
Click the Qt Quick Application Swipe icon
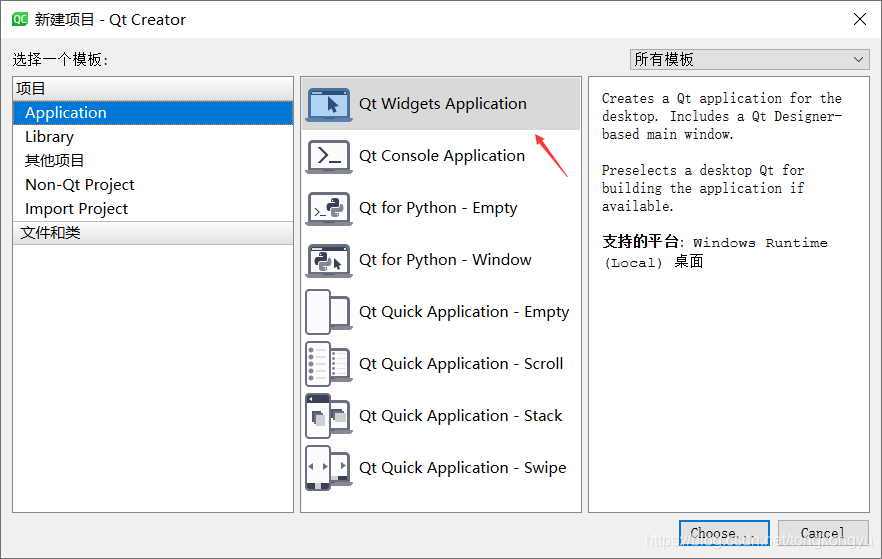[x=329, y=468]
